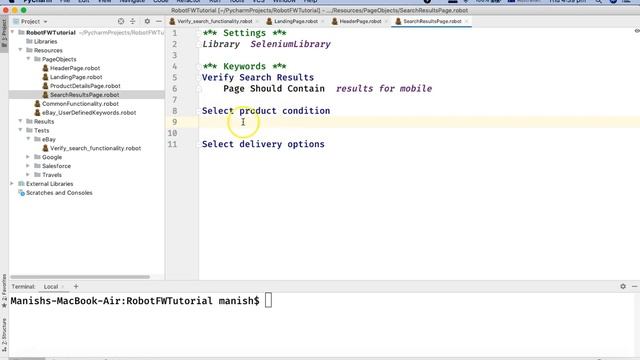Collapse the Results folder arrow
Image resolution: width=640 pixels, height=360 pixels.
tap(20, 121)
